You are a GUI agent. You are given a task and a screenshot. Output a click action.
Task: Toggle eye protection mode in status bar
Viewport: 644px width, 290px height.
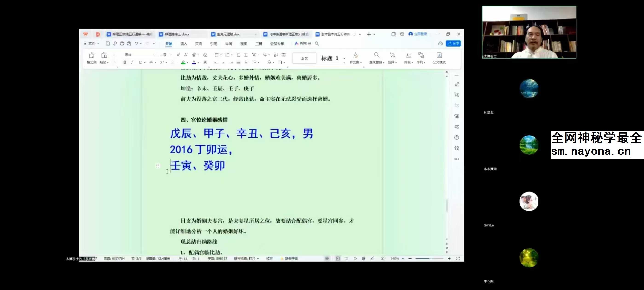pyautogui.click(x=327, y=258)
